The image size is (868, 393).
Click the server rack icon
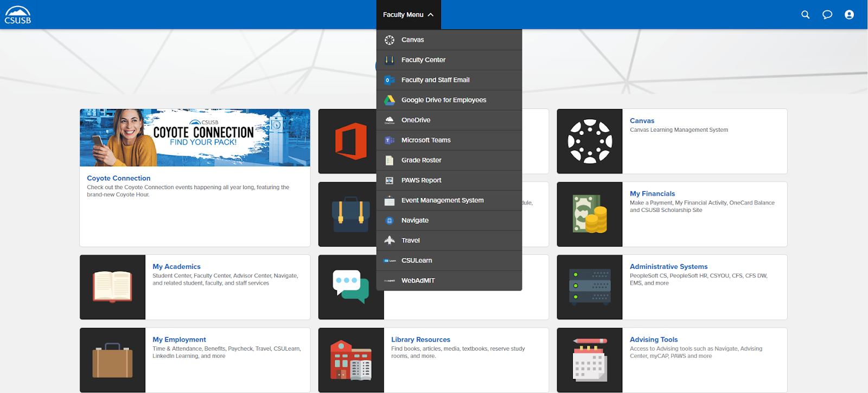(x=590, y=287)
